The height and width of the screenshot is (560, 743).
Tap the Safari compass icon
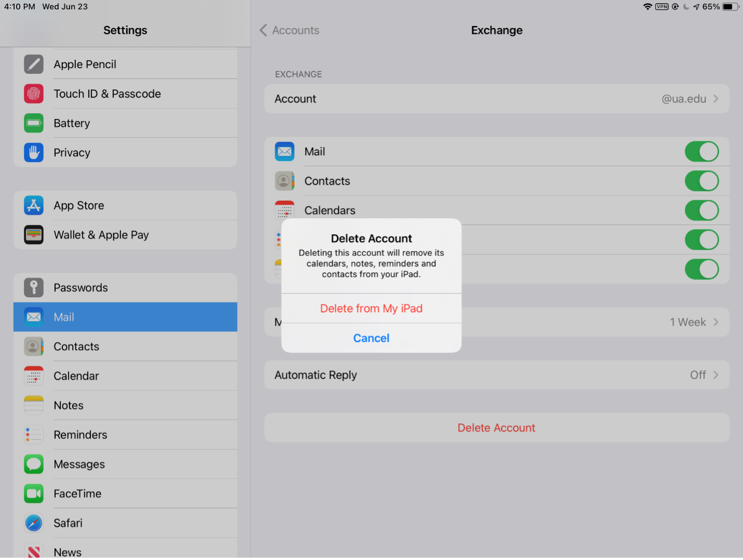point(34,523)
